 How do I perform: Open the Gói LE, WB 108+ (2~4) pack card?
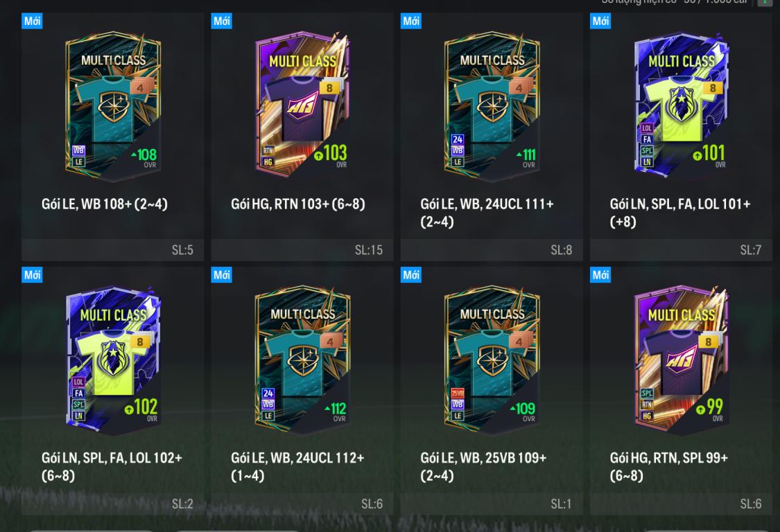click(112, 136)
